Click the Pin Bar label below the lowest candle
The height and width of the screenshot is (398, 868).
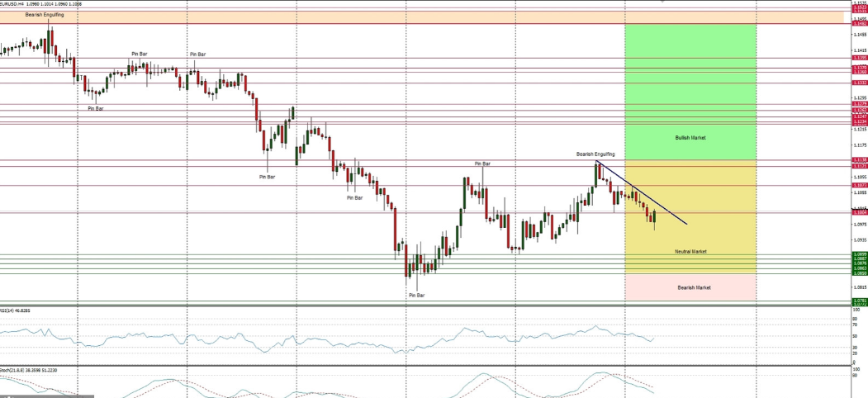[417, 295]
